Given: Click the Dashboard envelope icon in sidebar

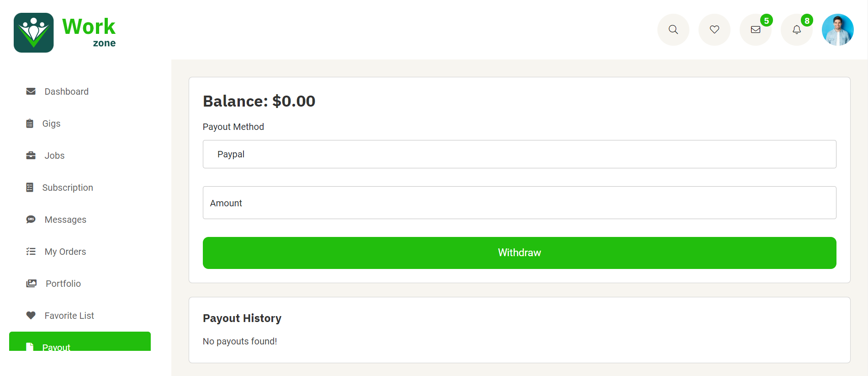Looking at the screenshot, I should (x=31, y=91).
